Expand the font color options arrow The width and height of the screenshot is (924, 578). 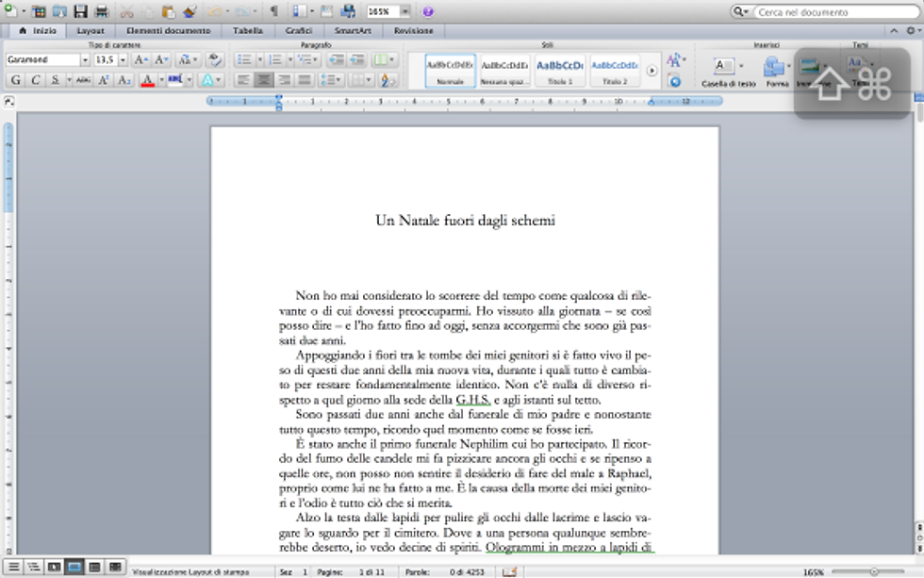coord(161,79)
